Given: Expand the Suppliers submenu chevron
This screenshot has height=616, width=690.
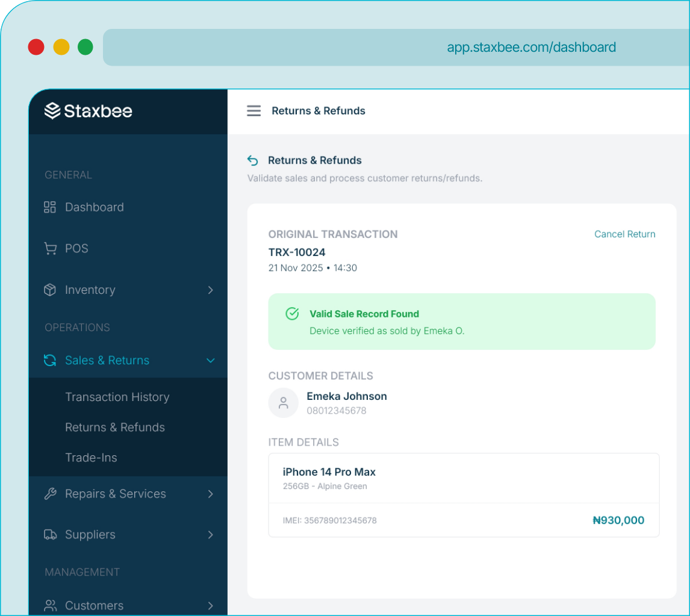Looking at the screenshot, I should click(210, 535).
